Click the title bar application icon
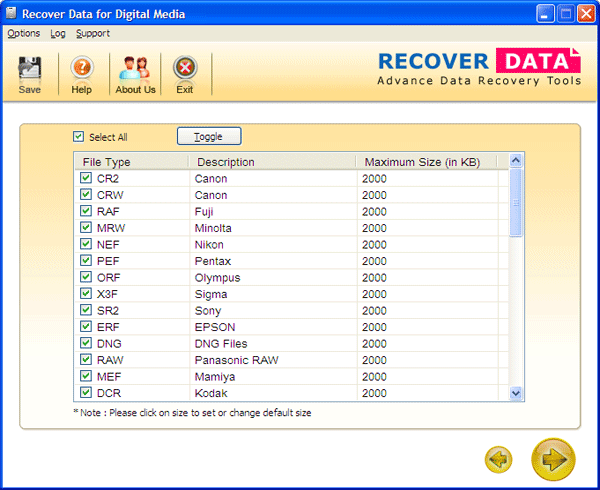This screenshot has width=600, height=490. (x=12, y=14)
